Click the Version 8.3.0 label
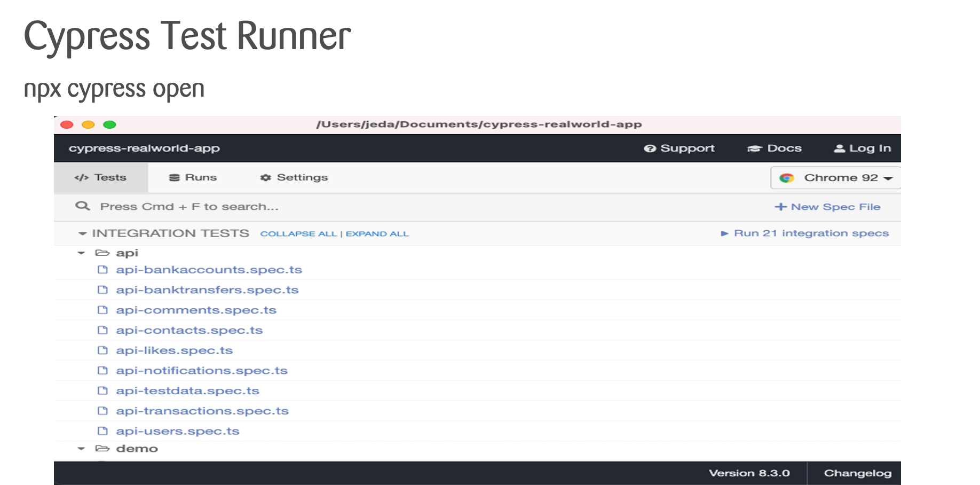The height and width of the screenshot is (485, 980). (x=749, y=473)
